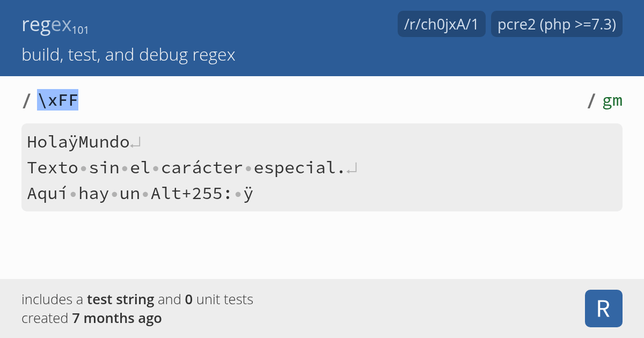The width and height of the screenshot is (644, 338).
Task: Click the closing slash delimiter of the regex
Action: (592, 100)
